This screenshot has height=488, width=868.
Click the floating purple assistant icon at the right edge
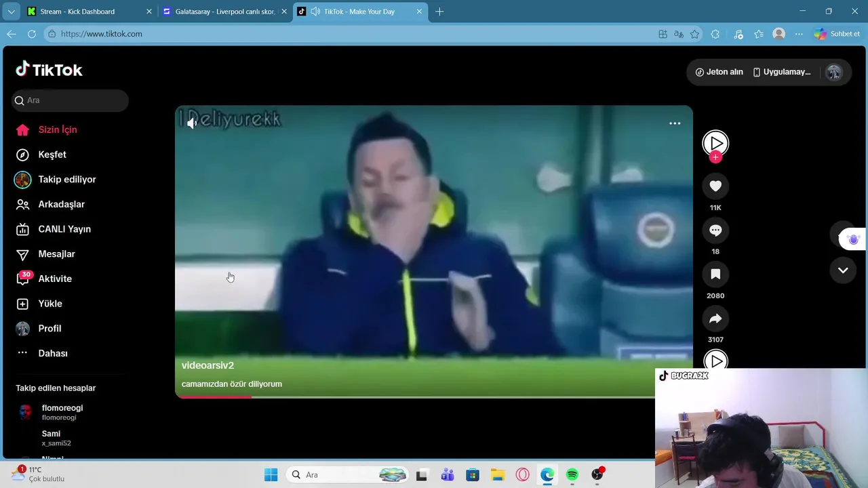[853, 239]
